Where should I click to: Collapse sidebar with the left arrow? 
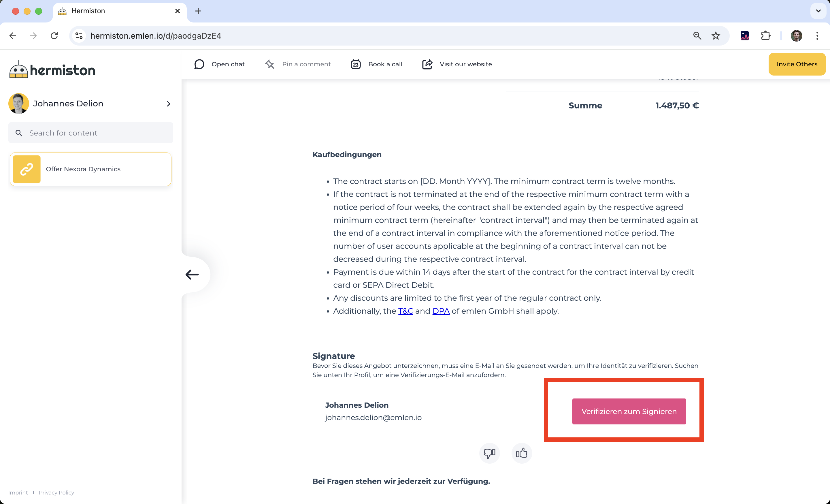coord(192,274)
